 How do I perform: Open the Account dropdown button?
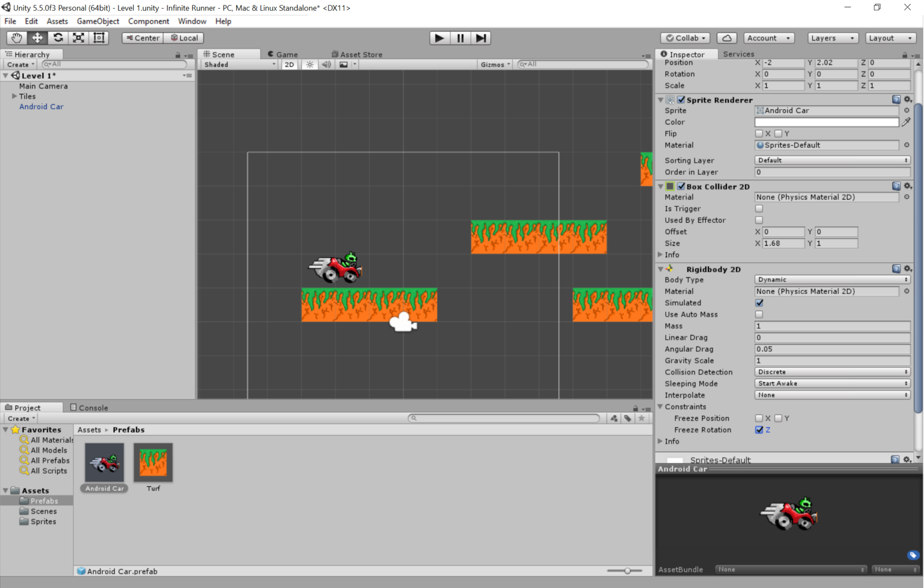pyautogui.click(x=768, y=38)
